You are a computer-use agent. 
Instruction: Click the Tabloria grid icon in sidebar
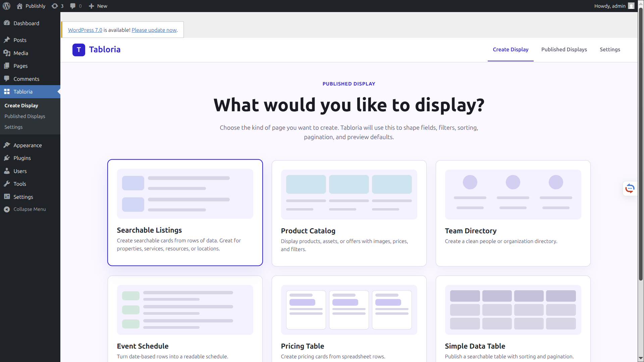7,92
